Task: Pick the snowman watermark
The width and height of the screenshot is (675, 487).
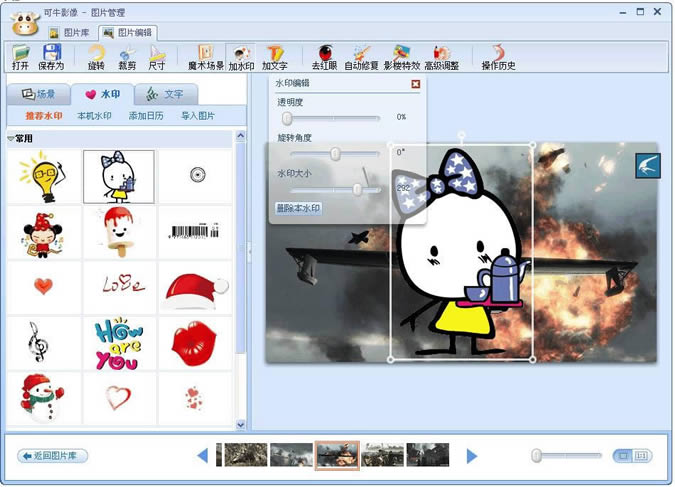Action: [x=42, y=397]
